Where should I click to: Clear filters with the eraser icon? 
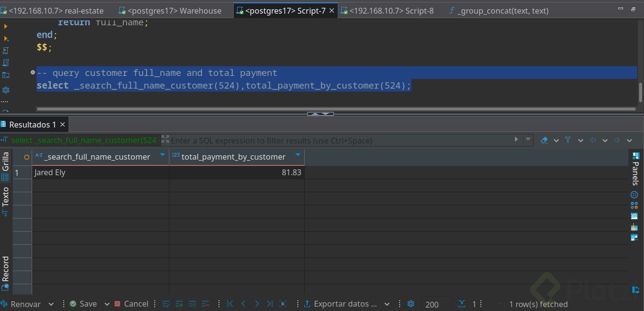click(544, 140)
